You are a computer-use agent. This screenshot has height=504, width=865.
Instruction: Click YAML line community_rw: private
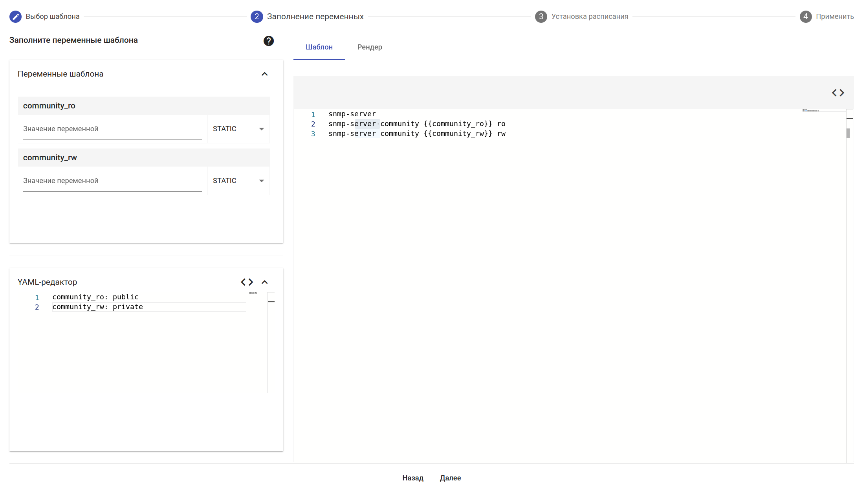(x=98, y=307)
